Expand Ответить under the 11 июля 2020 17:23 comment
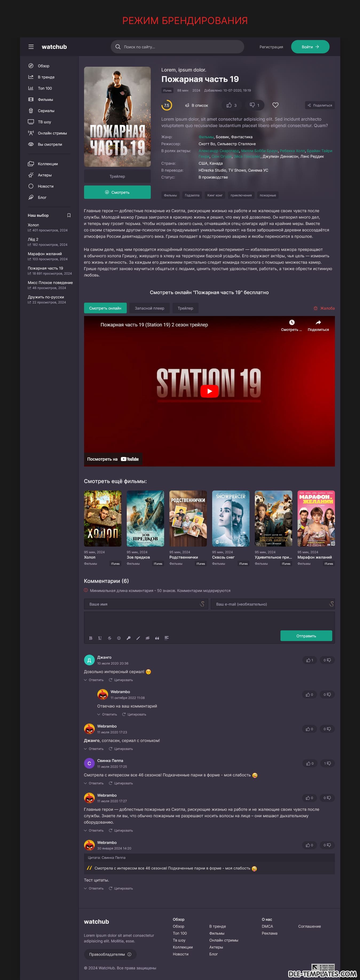Screen dimensions: 360x980 (94, 749)
